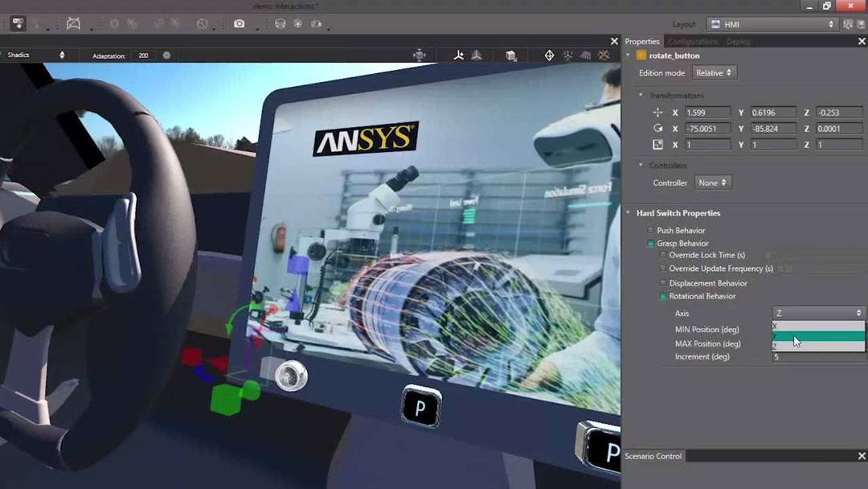
Task: Click the rotation icon in the Transformations section
Action: click(x=658, y=129)
